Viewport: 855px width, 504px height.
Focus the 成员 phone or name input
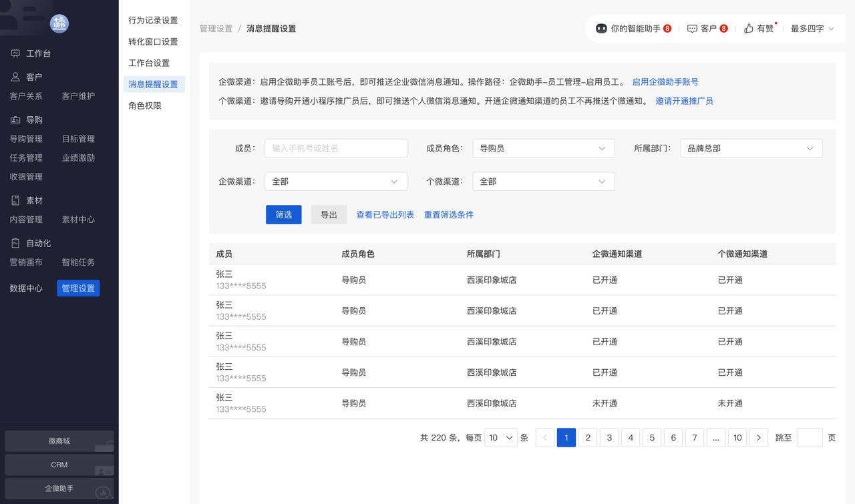point(336,148)
